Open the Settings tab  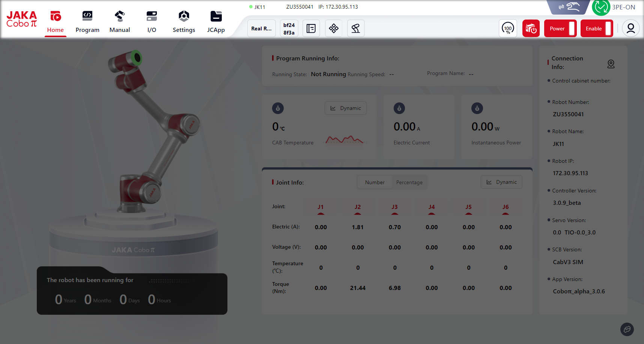(184, 22)
